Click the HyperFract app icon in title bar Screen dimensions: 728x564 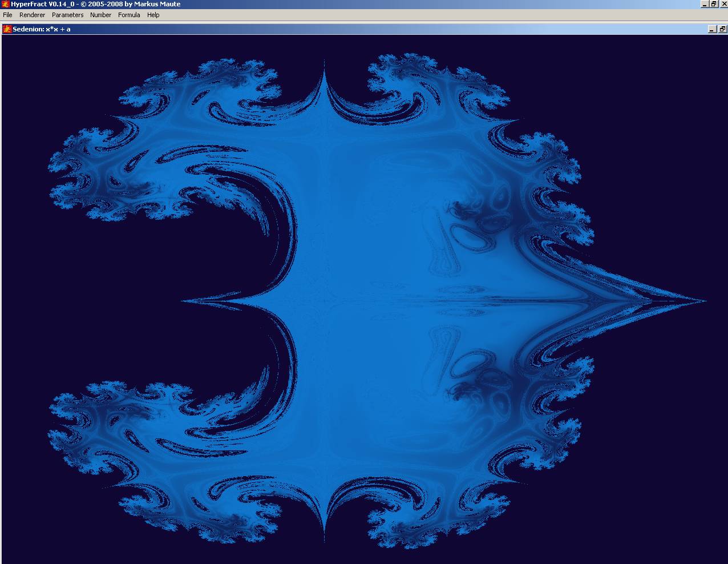5,4
